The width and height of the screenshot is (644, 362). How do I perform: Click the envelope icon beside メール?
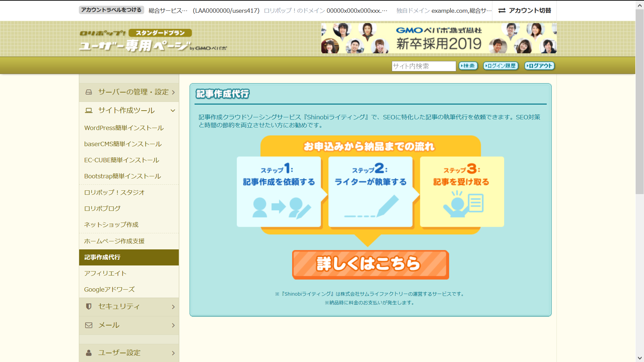[x=89, y=325]
